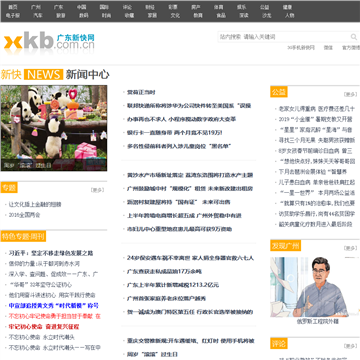Open the xkb.com.cn site logo

tap(49, 42)
